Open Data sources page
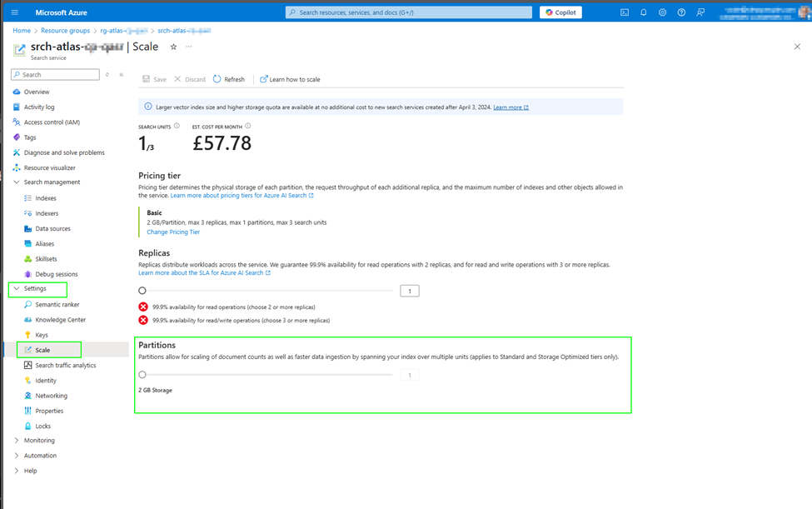 (52, 228)
